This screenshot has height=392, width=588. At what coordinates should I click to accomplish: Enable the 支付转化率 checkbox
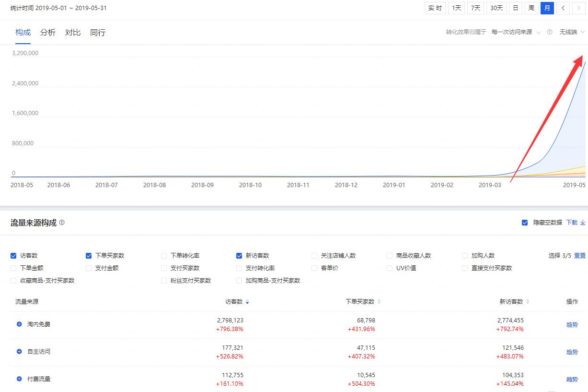(239, 268)
